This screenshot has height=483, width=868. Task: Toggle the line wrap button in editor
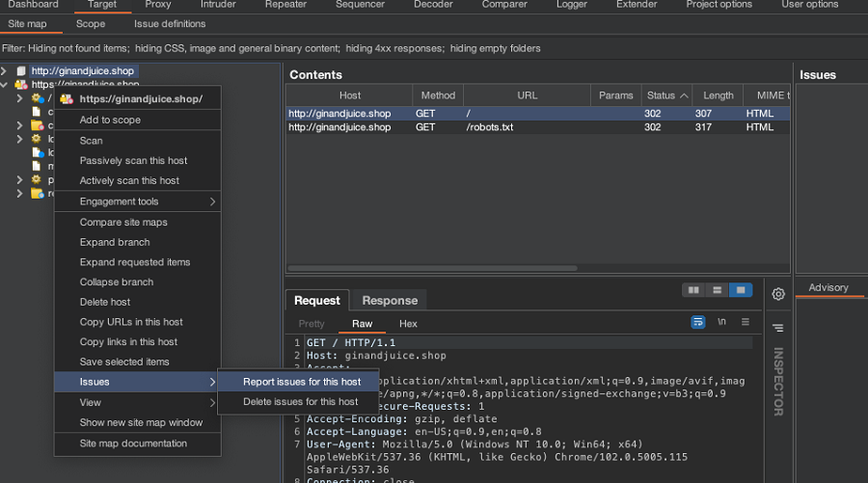tap(698, 322)
